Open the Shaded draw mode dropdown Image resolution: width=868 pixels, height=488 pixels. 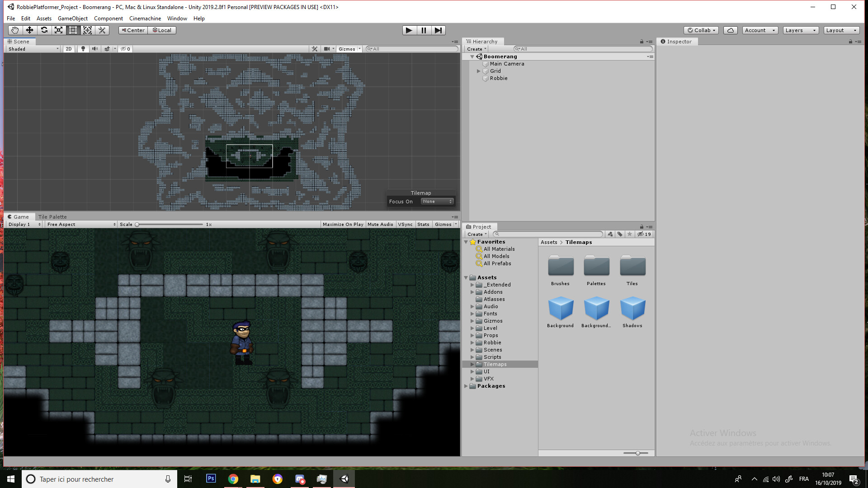(x=33, y=49)
